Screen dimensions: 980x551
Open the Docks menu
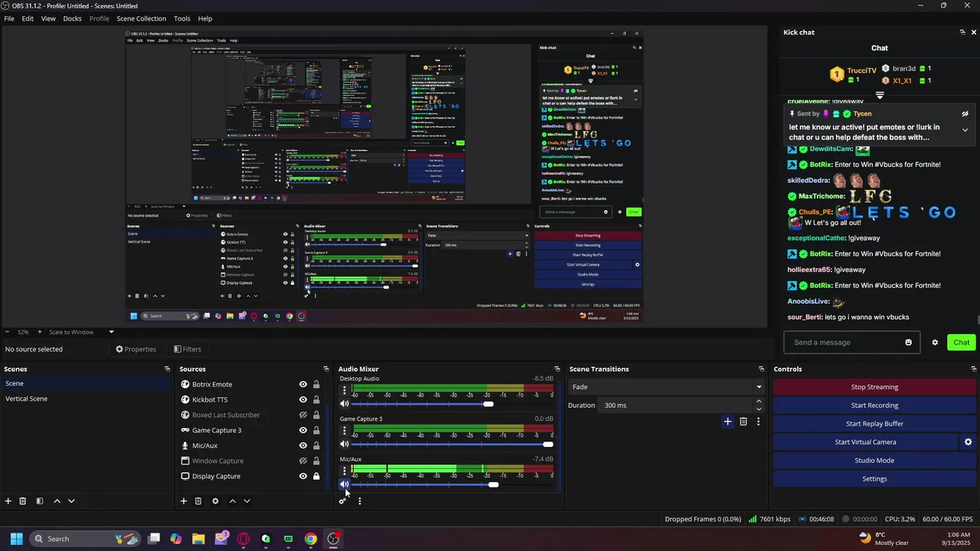coord(72,18)
